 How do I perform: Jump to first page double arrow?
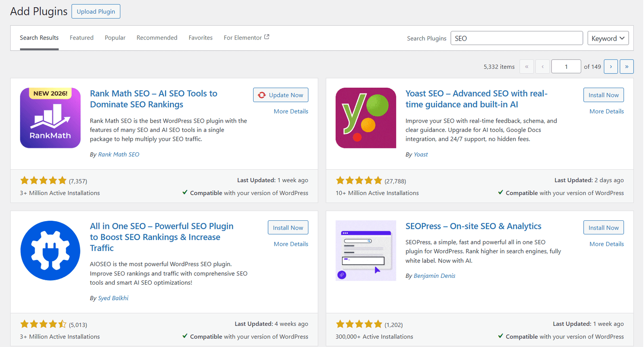(526, 66)
